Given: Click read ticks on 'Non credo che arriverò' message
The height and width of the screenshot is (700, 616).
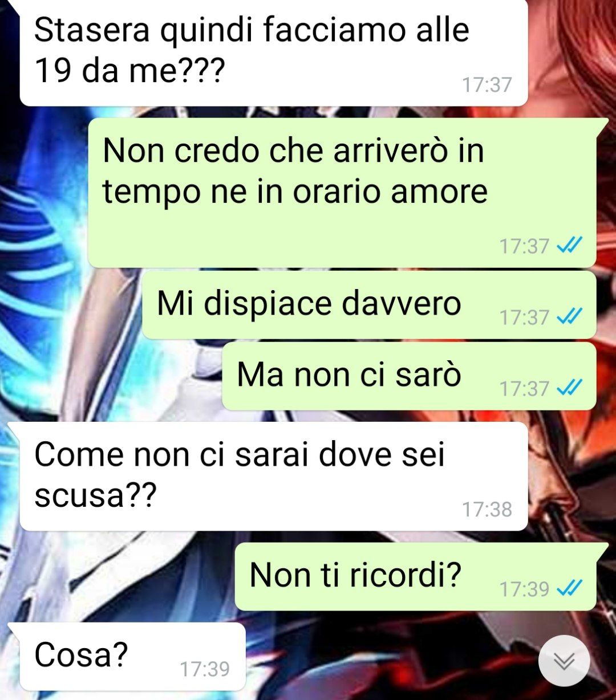Looking at the screenshot, I should click(x=569, y=246).
